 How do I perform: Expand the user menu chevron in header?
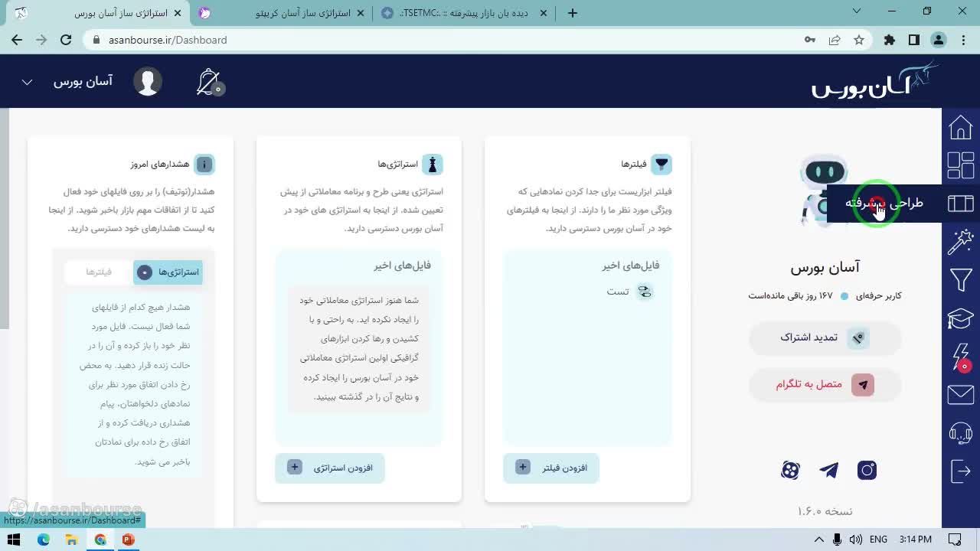click(27, 82)
